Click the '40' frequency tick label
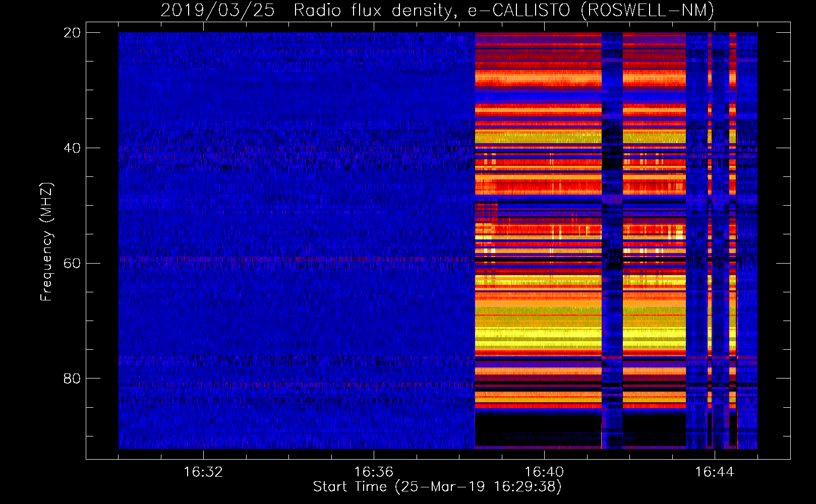816x504 pixels. click(x=72, y=148)
